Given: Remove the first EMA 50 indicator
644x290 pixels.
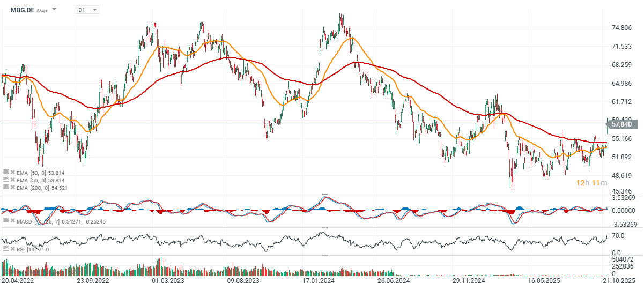Looking at the screenshot, I should tap(12, 172).
